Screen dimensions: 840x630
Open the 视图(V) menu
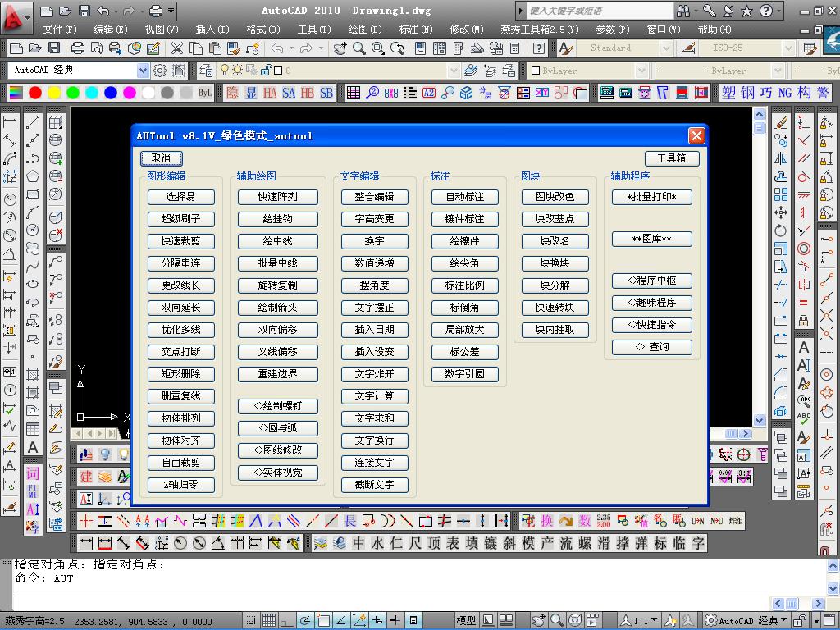pos(162,30)
